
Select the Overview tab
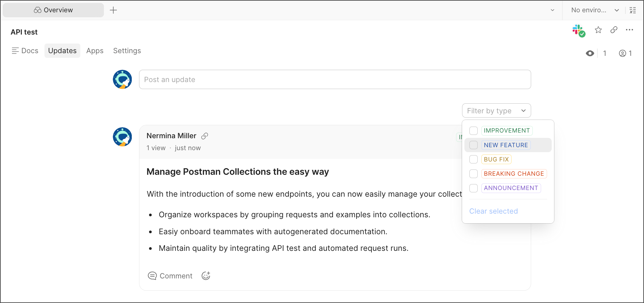point(53,10)
